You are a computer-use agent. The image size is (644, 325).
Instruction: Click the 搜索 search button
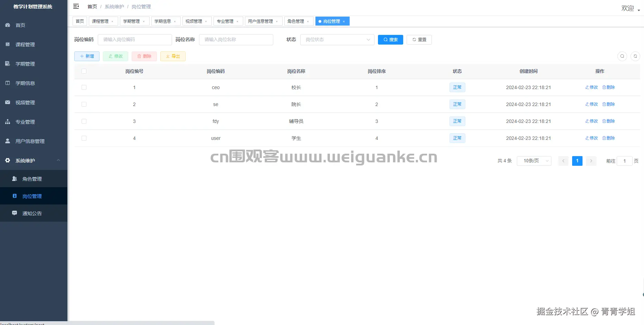click(x=390, y=40)
